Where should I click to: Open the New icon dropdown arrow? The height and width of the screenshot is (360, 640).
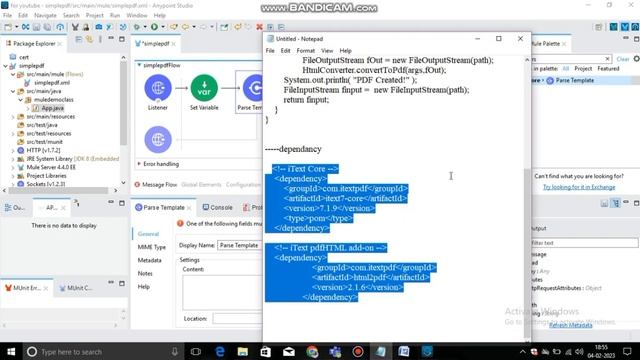17,27
